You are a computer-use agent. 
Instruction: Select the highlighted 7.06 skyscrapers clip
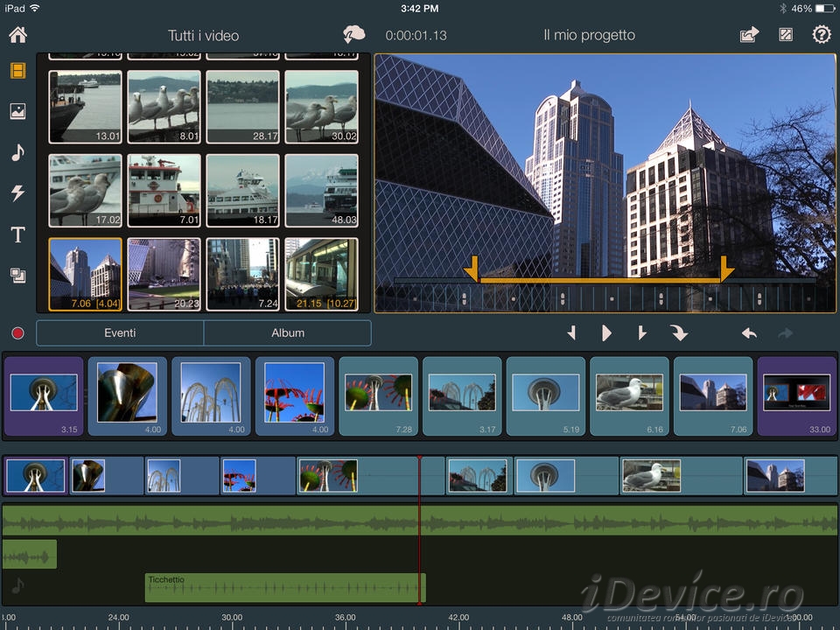pyautogui.click(x=85, y=274)
